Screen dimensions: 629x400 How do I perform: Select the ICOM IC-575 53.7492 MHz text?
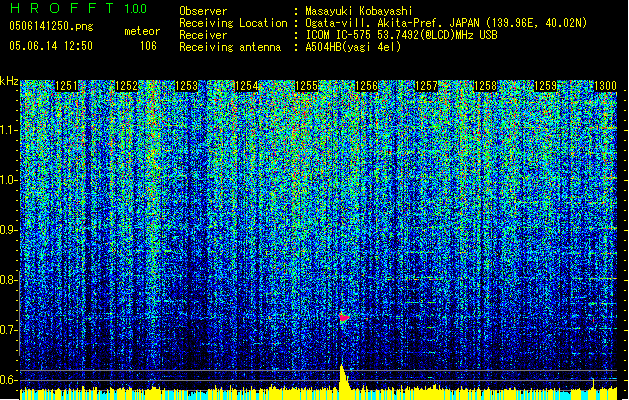click(x=401, y=35)
